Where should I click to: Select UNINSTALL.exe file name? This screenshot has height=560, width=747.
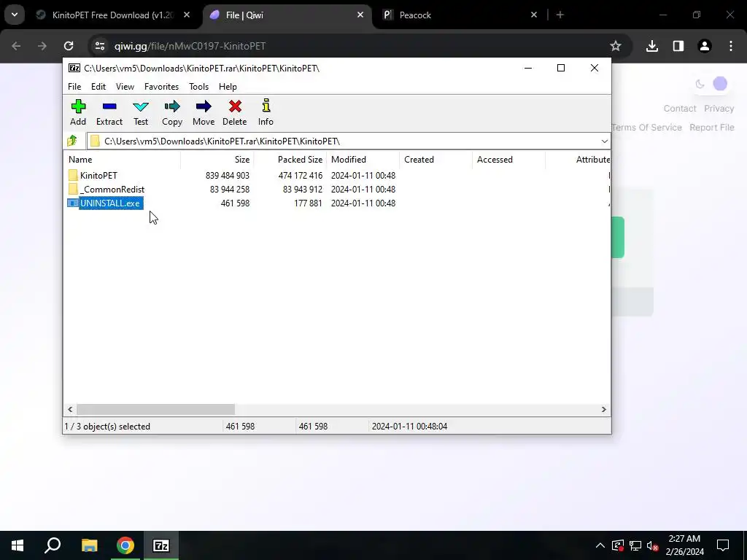coord(110,203)
